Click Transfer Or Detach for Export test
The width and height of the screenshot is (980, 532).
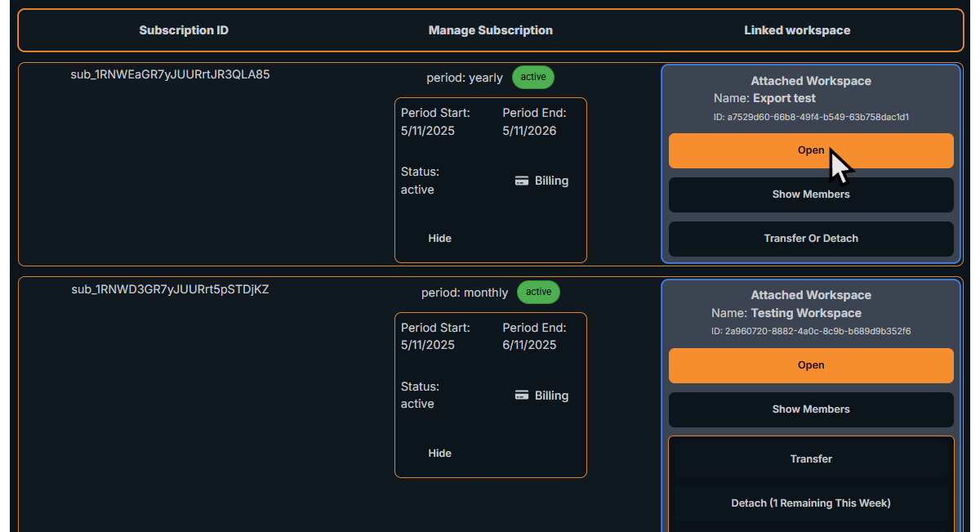click(810, 239)
